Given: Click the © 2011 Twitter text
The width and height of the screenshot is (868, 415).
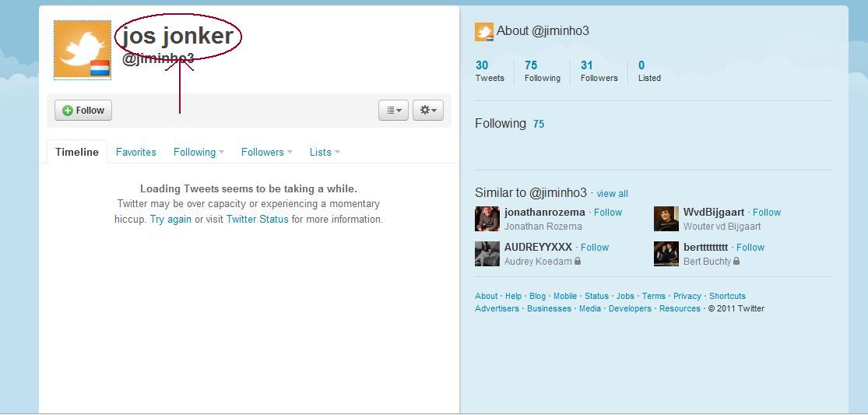Looking at the screenshot, I should (x=736, y=309).
